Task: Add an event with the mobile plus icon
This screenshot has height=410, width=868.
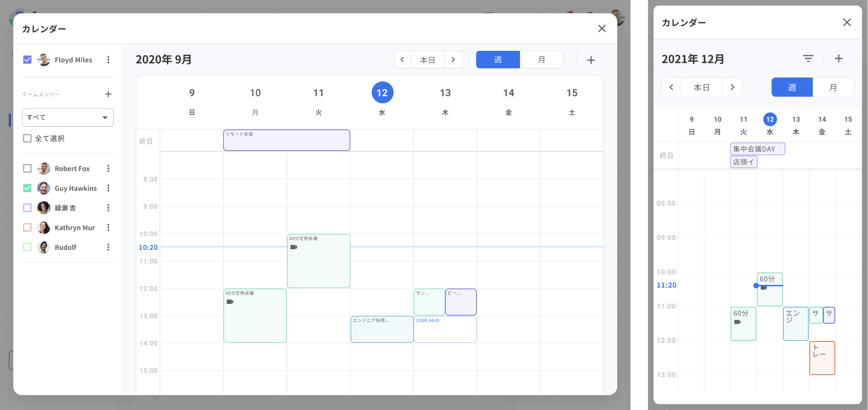Action: 838,58
